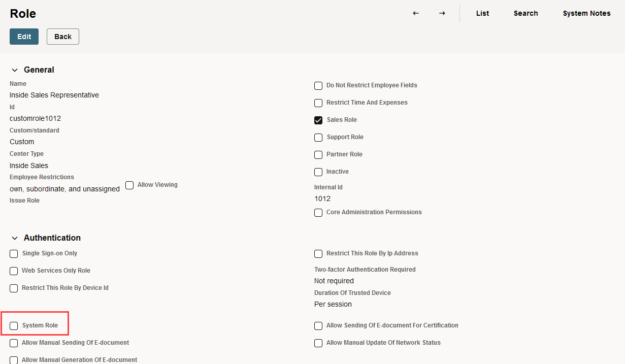Enable Allow Viewing checkbox
Viewport: 625px width, 364px height.
click(x=129, y=185)
